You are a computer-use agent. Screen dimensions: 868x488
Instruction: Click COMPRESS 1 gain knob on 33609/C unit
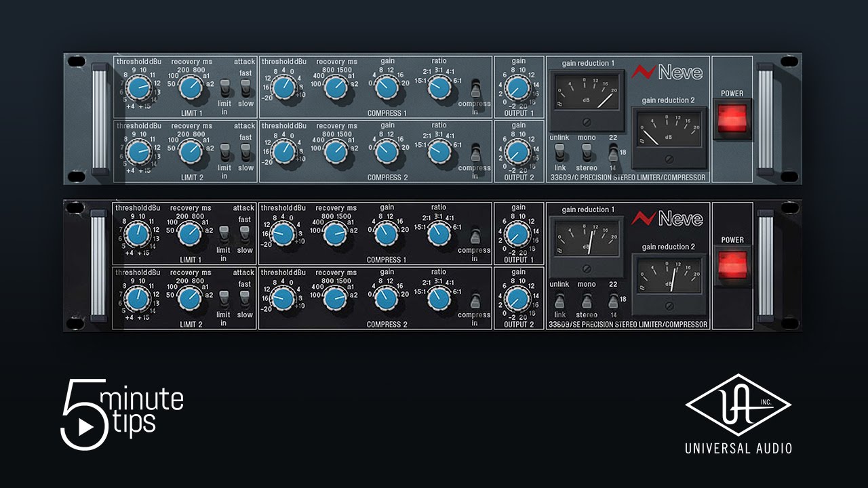tap(387, 87)
